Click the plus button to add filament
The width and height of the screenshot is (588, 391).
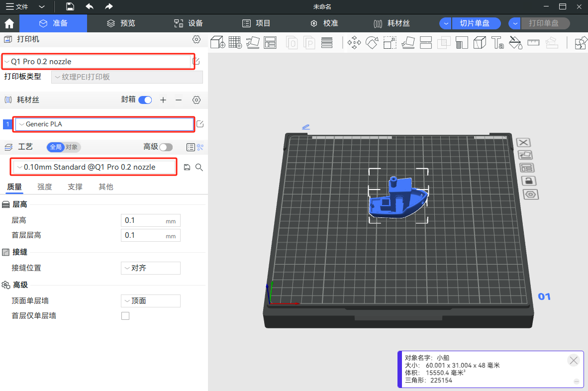point(163,100)
